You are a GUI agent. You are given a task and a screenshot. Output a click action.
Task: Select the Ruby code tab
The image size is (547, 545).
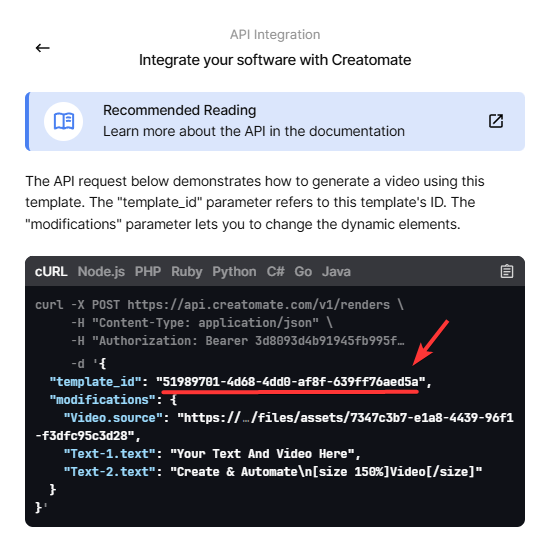click(x=187, y=271)
